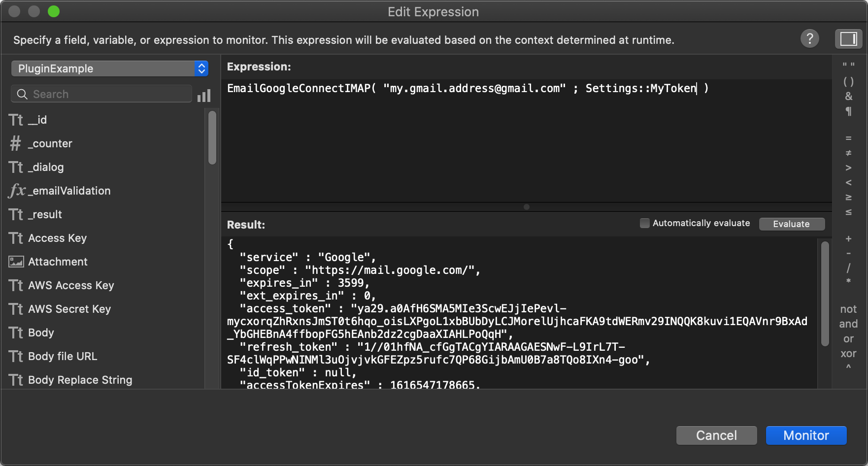868x466 pixels.
Task: Insert minus operator
Action: [x=848, y=253]
